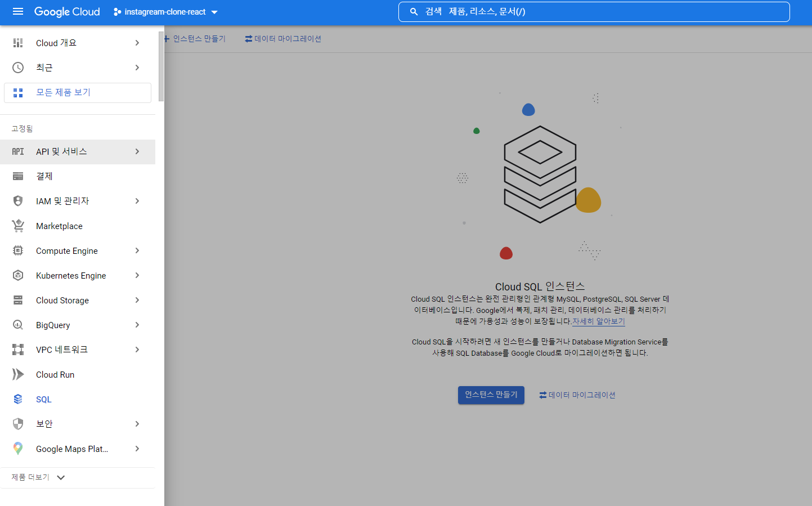Screen dimensions: 812x506
Task: Open the 자세히 알아보기 link
Action: [599, 321]
